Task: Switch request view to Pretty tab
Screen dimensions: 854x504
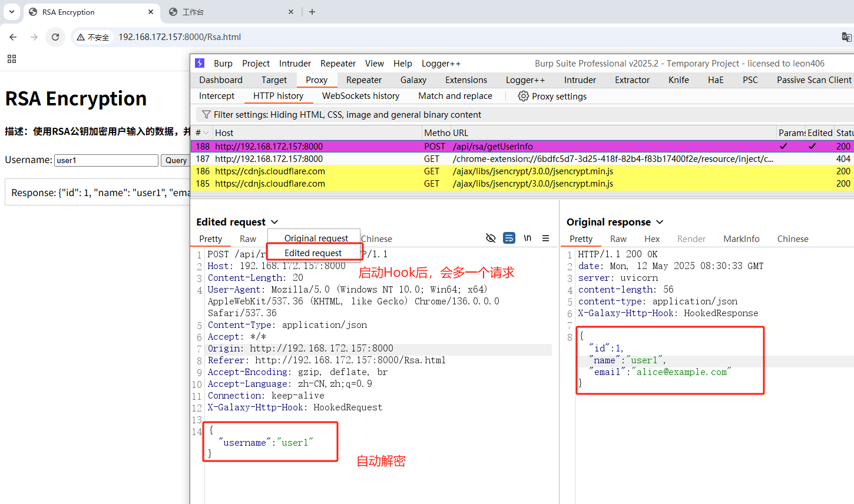Action: pyautogui.click(x=210, y=238)
